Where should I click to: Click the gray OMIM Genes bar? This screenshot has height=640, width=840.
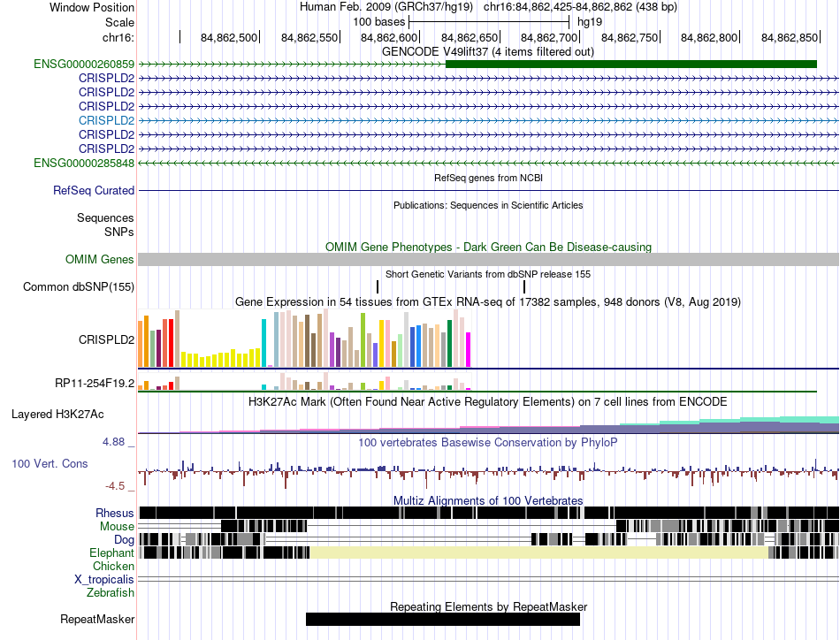[x=488, y=260]
